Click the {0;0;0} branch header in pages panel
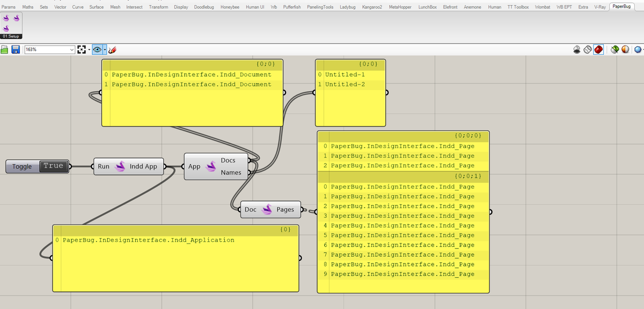The height and width of the screenshot is (309, 644). [x=403, y=135]
